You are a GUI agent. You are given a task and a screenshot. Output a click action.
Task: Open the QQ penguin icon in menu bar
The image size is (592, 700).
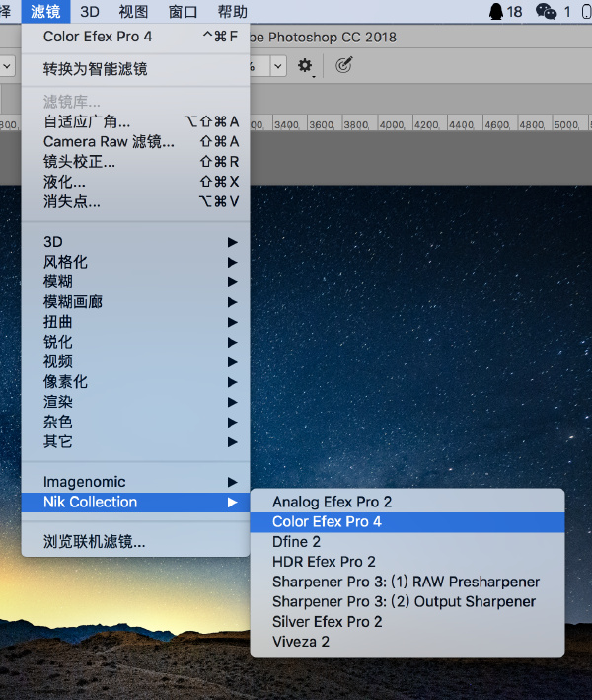pos(496,11)
